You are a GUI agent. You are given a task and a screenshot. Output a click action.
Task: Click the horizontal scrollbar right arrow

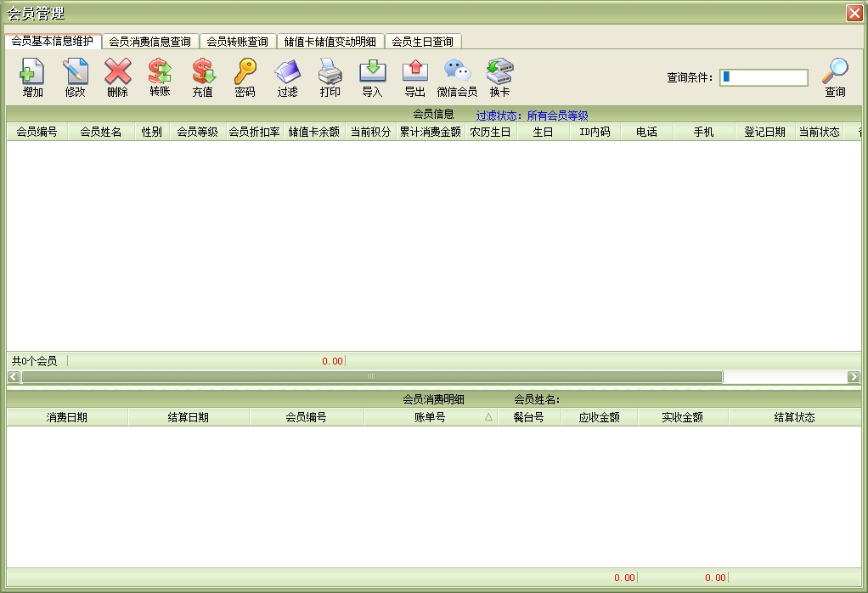tap(854, 376)
